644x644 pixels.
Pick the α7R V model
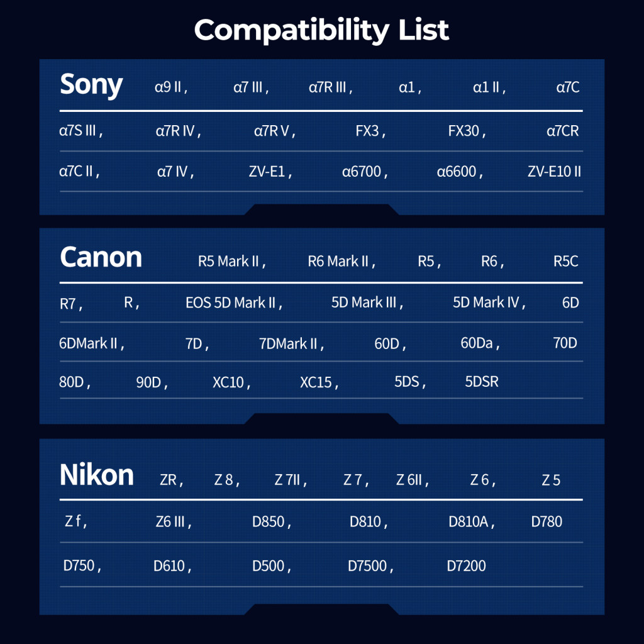pos(272,131)
